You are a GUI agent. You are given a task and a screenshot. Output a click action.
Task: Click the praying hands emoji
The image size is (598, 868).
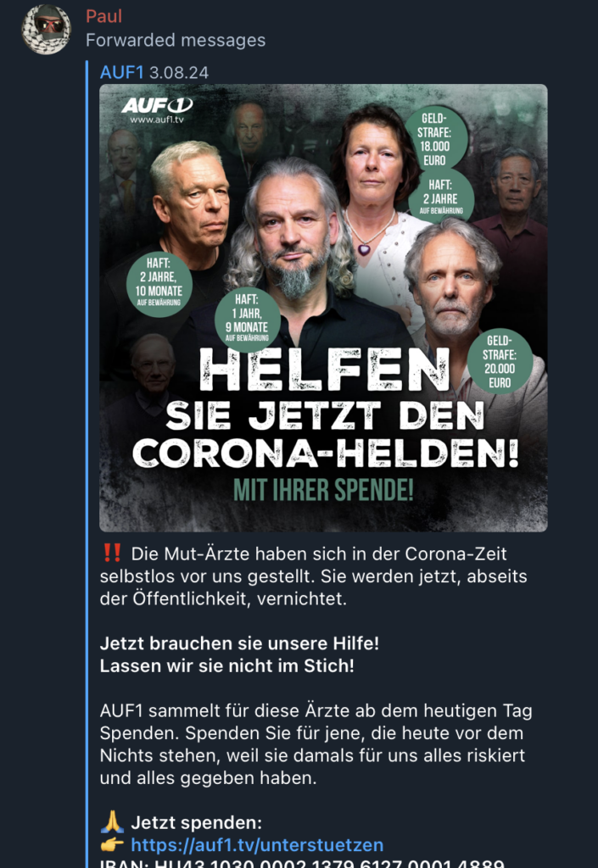click(x=113, y=822)
